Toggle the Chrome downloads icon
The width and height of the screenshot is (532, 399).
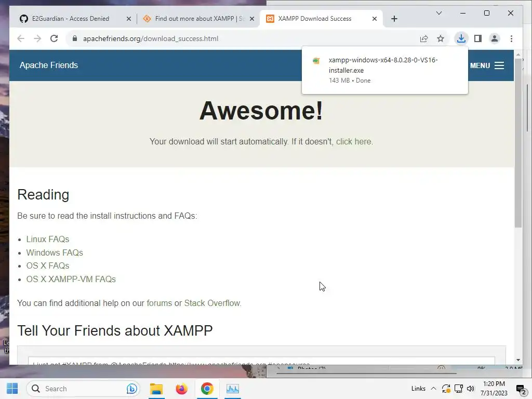461,38
